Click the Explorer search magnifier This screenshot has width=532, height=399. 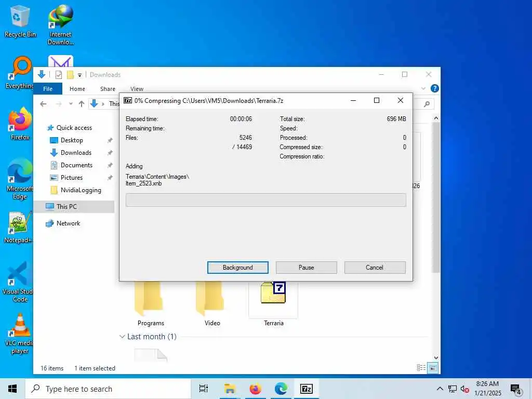click(427, 104)
